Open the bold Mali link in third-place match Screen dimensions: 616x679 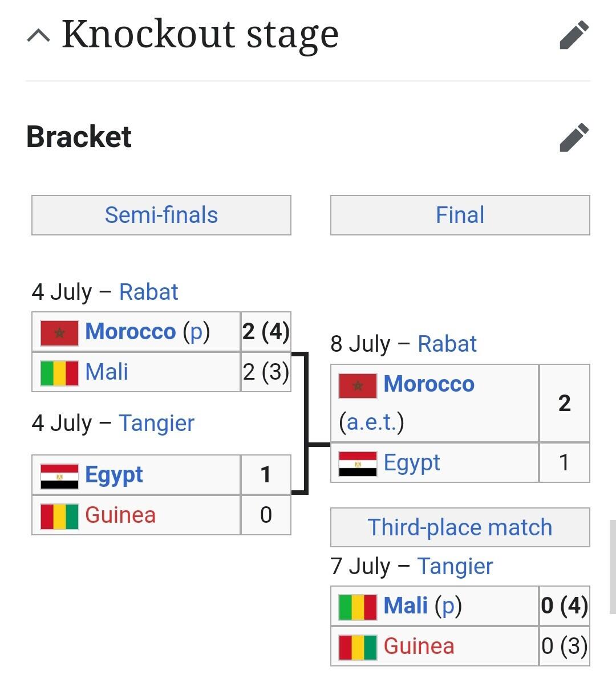(x=406, y=605)
